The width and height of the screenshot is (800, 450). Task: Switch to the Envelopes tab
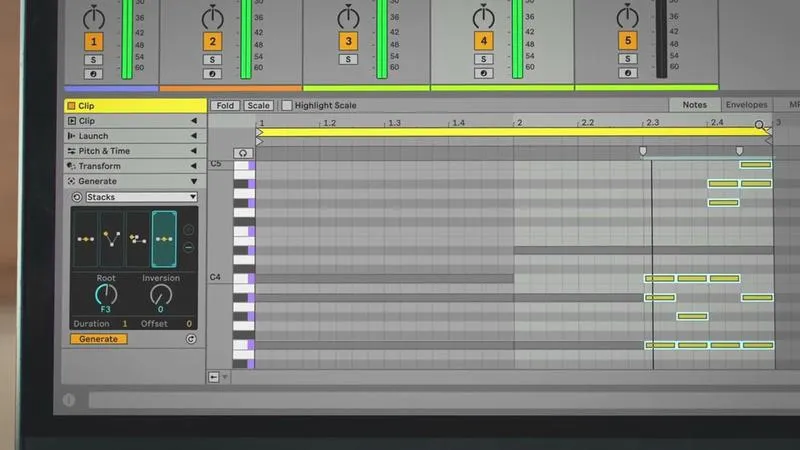pos(746,105)
